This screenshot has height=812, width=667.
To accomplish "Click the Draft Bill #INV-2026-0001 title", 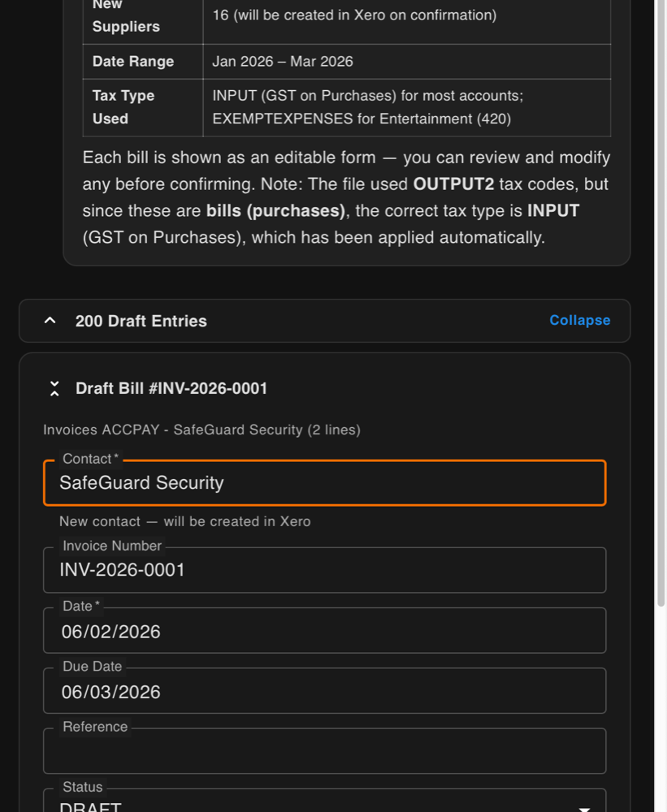I will 171,388.
